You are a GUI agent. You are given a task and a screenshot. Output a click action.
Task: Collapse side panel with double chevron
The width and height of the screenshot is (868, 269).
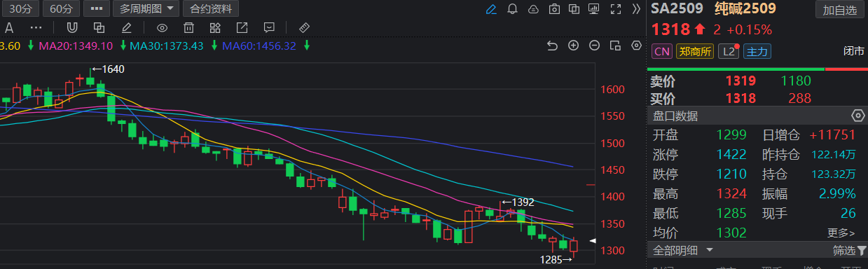636,9
